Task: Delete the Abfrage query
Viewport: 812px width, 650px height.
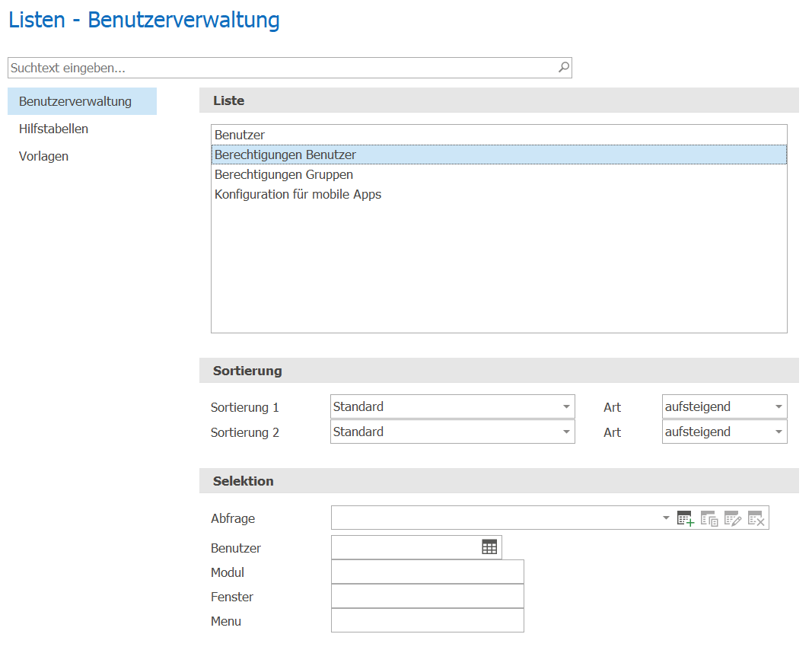Action: click(756, 518)
